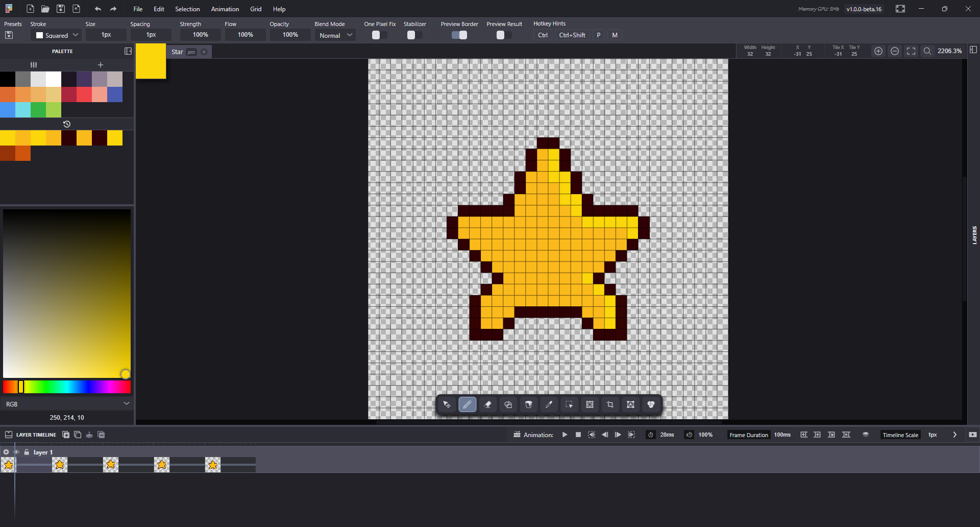Step to the next frame

pos(618,435)
